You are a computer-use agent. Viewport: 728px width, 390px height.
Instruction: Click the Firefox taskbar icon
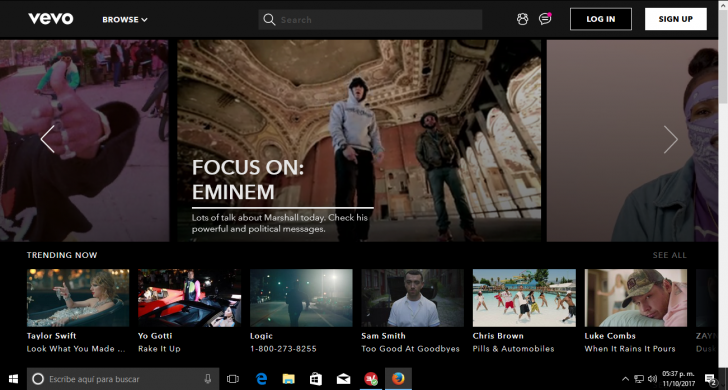[398, 379]
